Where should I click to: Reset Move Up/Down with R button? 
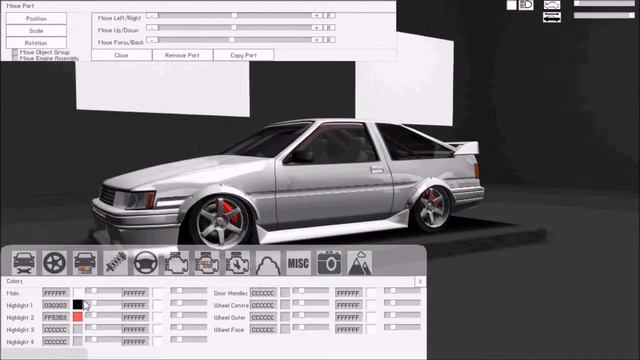(329, 28)
